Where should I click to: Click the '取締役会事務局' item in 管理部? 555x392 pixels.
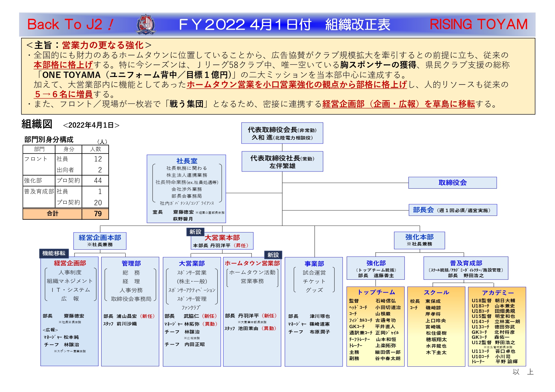(131, 299)
